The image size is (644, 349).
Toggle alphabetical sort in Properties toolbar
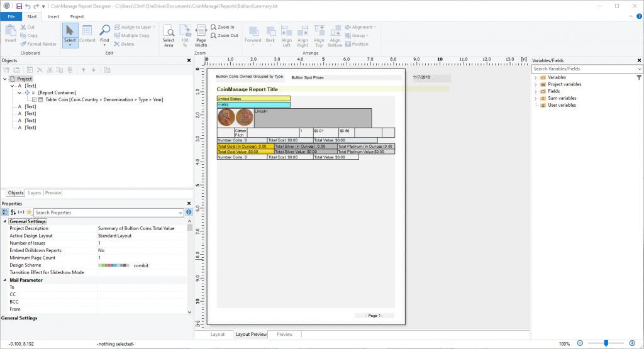(x=13, y=213)
